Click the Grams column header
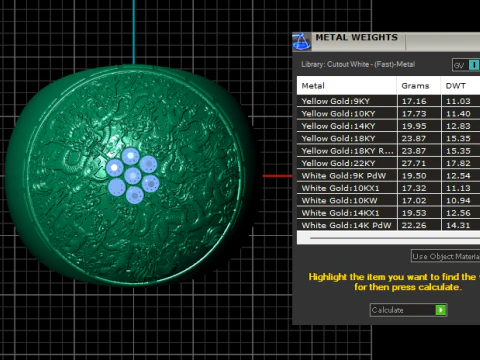 point(419,86)
